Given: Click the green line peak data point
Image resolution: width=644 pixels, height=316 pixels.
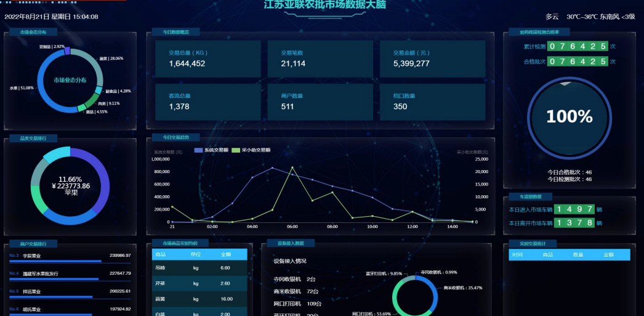Looking at the screenshot, I should tap(292, 168).
